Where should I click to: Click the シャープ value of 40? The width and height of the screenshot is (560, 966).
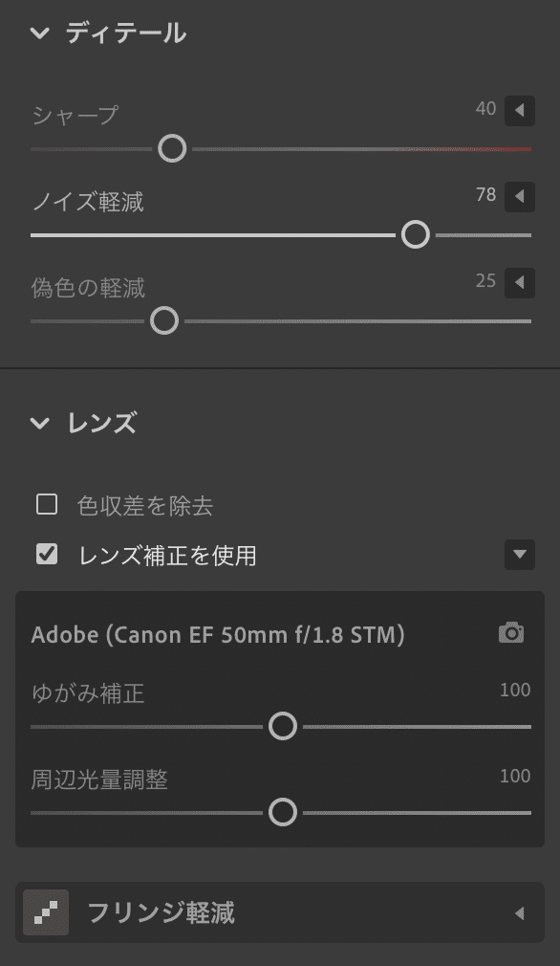pyautogui.click(x=485, y=110)
